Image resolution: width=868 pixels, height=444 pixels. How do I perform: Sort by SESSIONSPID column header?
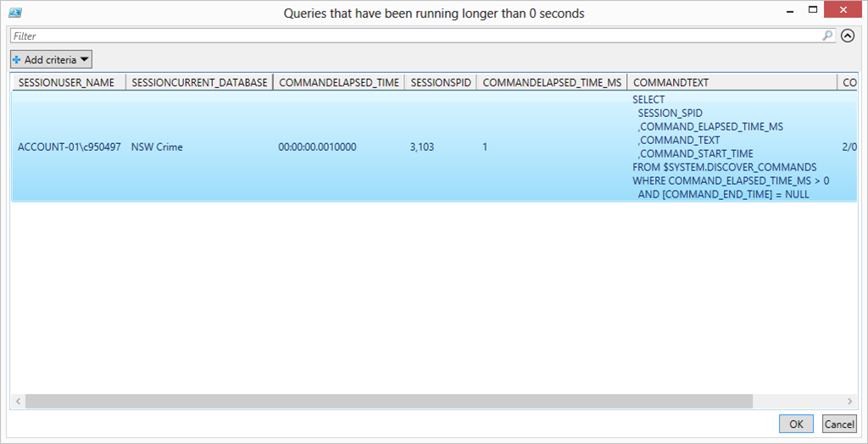click(x=441, y=82)
